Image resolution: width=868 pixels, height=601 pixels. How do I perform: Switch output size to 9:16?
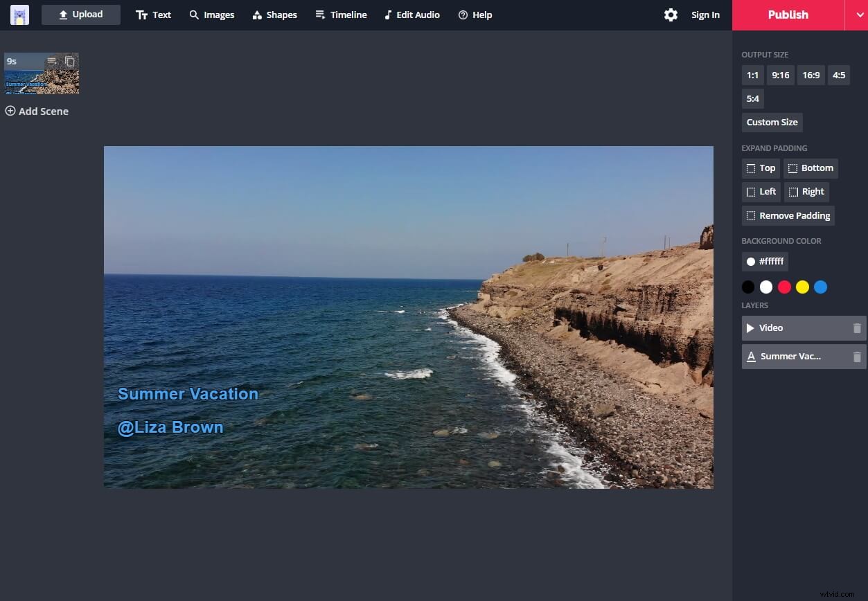point(780,75)
